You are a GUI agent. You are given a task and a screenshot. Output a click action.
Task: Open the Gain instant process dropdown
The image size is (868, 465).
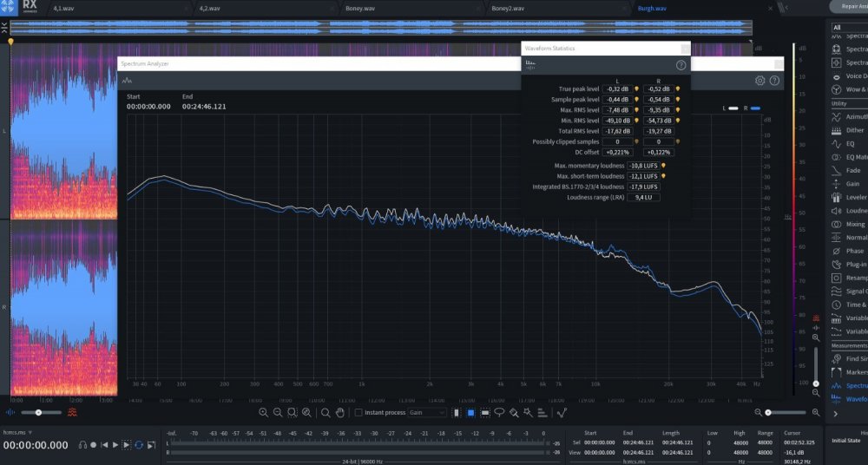(x=427, y=412)
